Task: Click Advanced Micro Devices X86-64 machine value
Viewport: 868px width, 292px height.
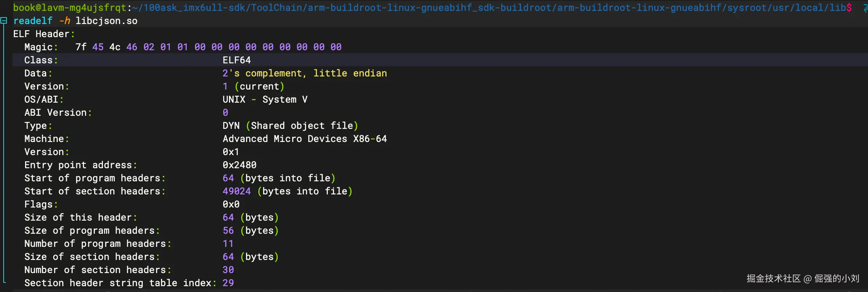Action: (x=305, y=139)
